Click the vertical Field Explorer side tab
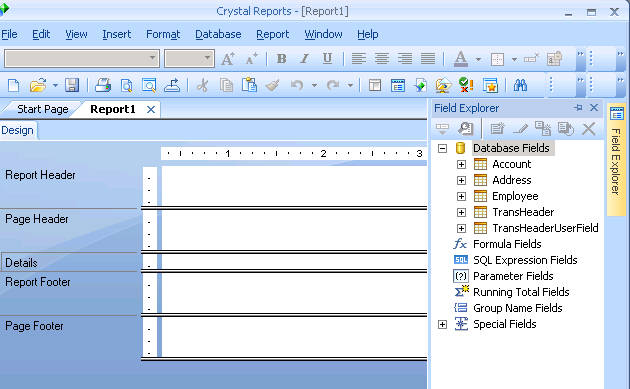 [616, 160]
